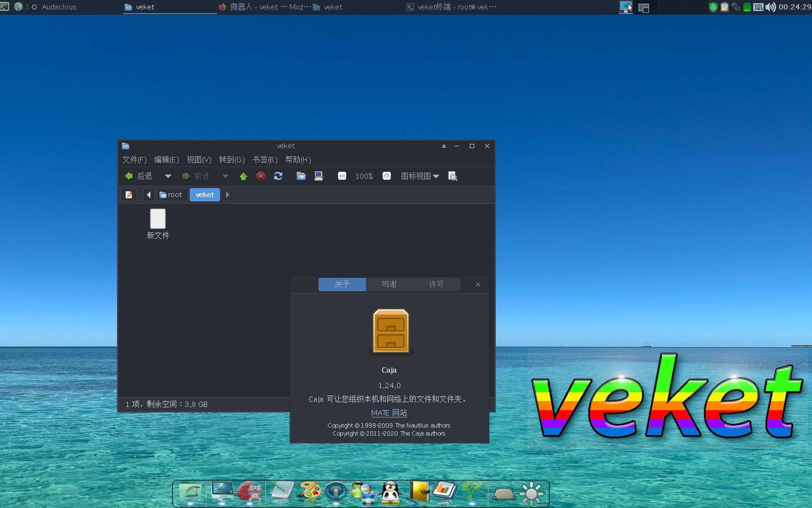
Task: Click the volume speaker tray icon
Action: [x=771, y=7]
